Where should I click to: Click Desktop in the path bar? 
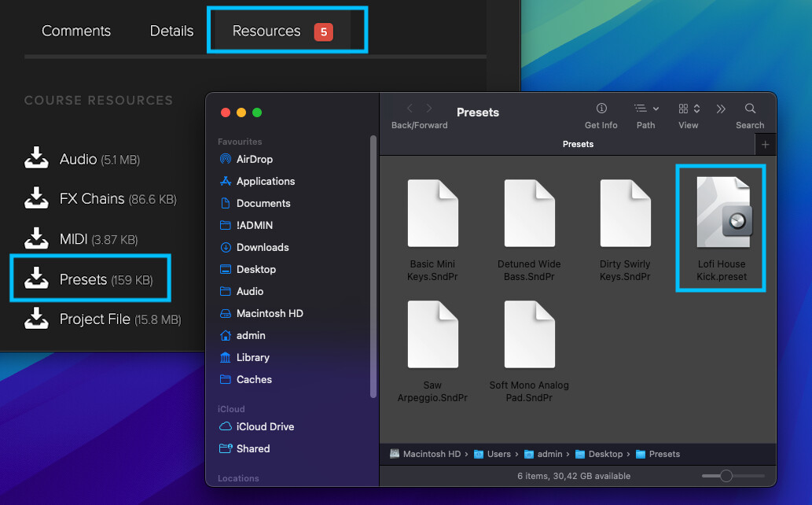coord(599,454)
